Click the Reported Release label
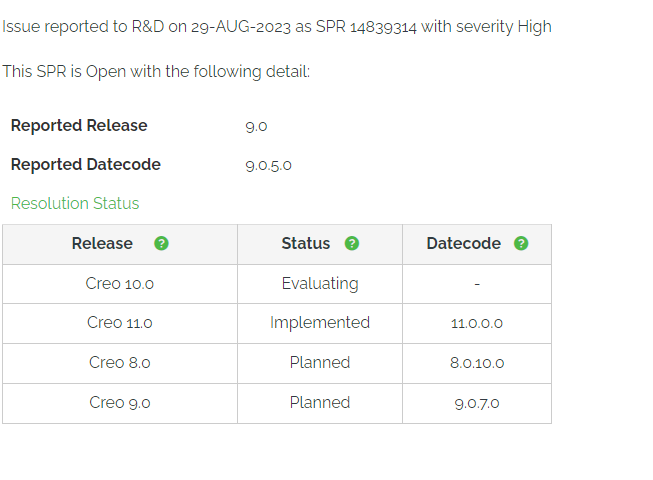The image size is (653, 480). click(x=79, y=126)
